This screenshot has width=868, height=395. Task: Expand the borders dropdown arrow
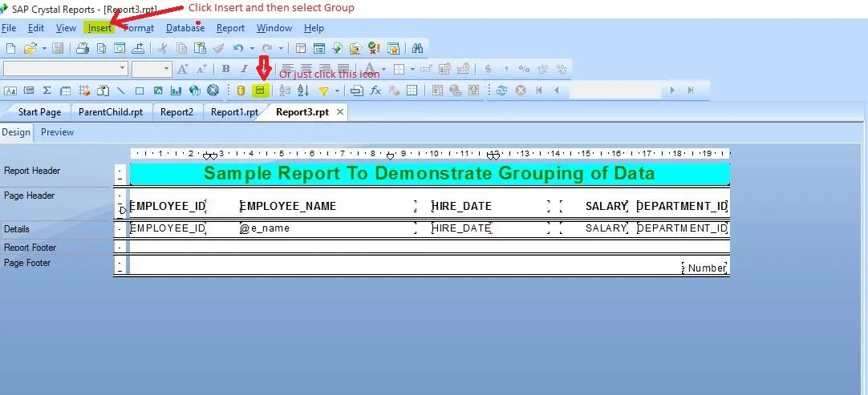coord(412,69)
